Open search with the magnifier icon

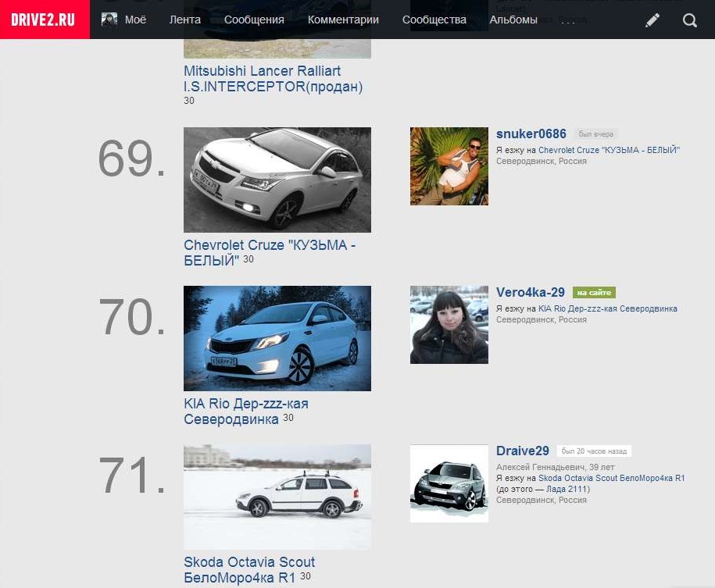coord(689,20)
